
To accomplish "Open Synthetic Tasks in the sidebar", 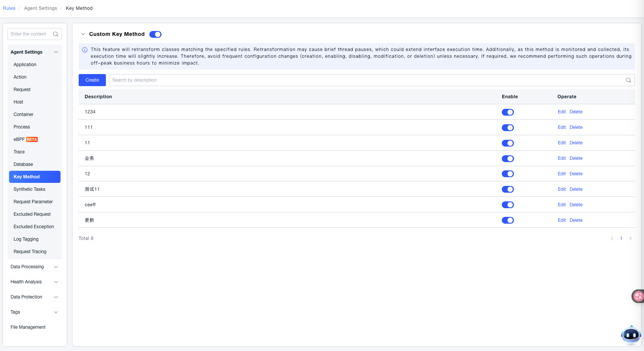I will 29,189.
